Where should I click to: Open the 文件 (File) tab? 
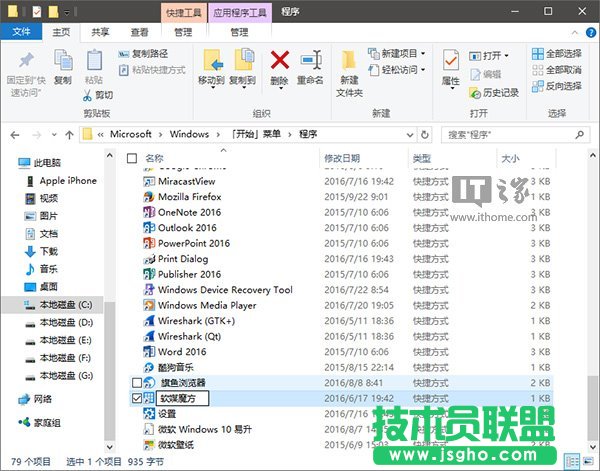tap(21, 32)
